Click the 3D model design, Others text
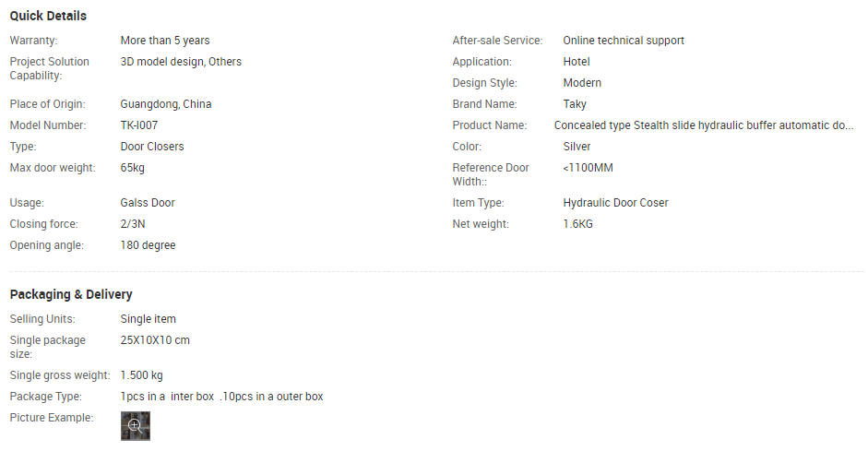 coord(181,62)
